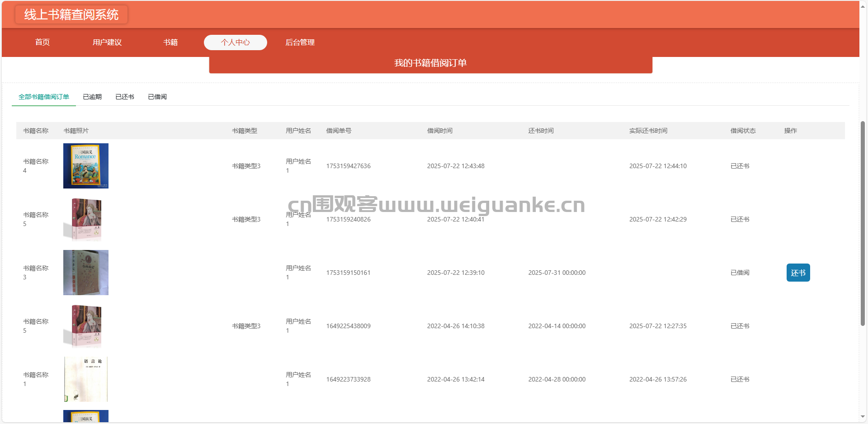Click actual return time 2025-07-22 12:42:29
Screen dimensions: 868x424
point(658,219)
